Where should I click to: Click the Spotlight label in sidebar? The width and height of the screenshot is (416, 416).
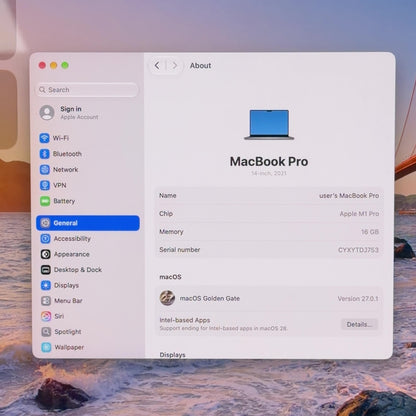68,332
